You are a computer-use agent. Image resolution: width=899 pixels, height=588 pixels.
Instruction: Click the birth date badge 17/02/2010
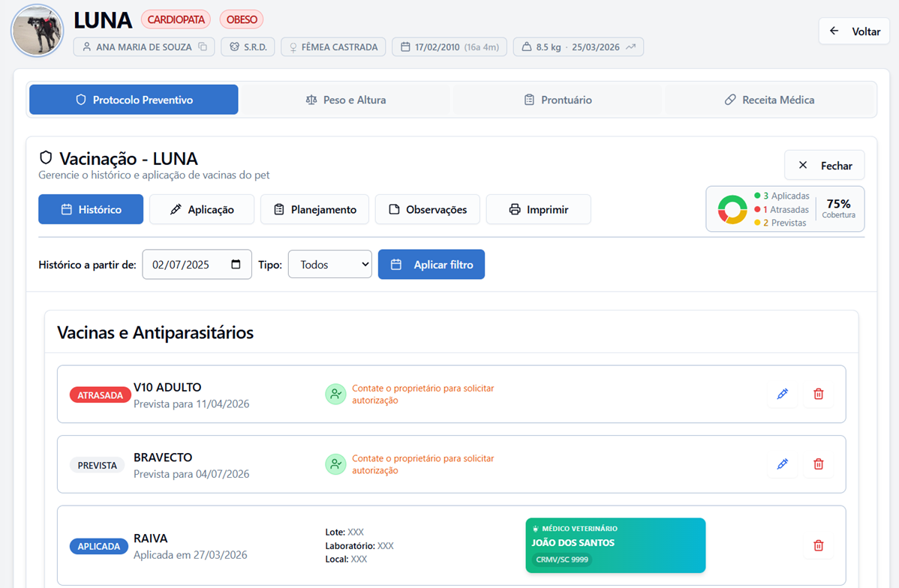click(x=449, y=47)
